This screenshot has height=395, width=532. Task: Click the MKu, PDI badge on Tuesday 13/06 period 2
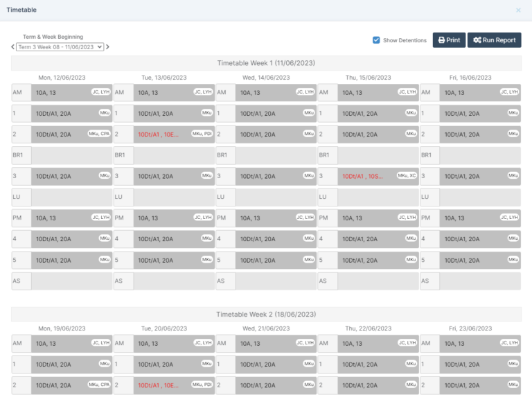tap(202, 134)
